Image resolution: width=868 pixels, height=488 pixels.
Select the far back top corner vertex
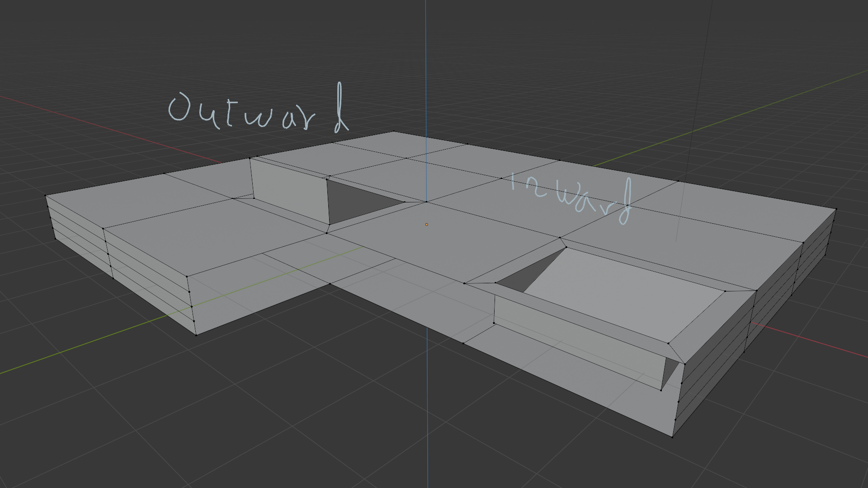(x=394, y=131)
